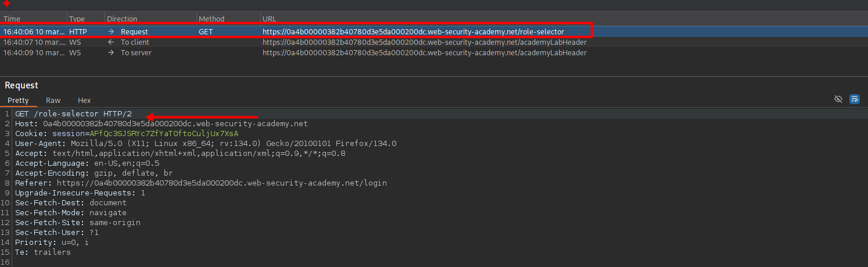Toggle the line wrap icon in Request panel
The image size is (868, 267).
[x=855, y=99]
